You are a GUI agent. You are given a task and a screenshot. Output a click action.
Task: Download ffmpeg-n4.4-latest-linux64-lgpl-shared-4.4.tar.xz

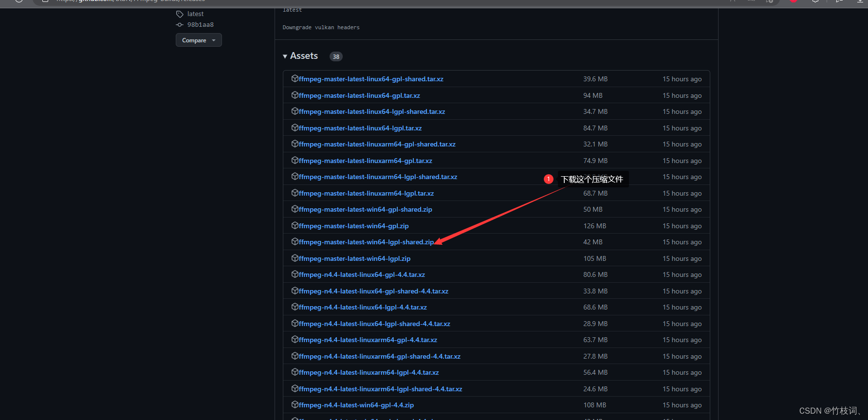[375, 324]
